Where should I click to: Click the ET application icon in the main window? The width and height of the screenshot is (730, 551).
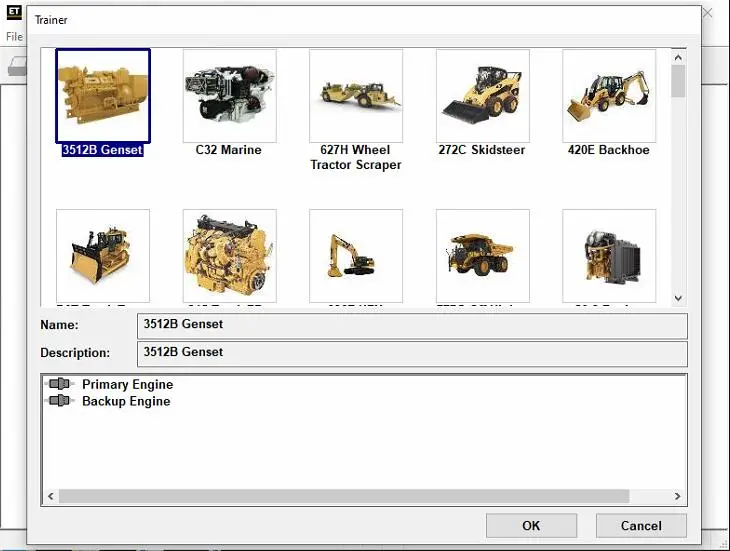[14, 13]
